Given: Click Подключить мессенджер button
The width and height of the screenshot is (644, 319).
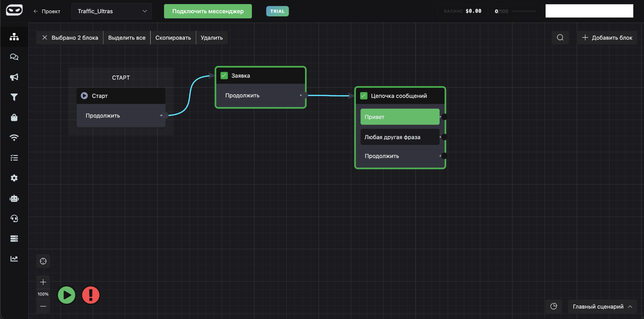Looking at the screenshot, I should 208,11.
